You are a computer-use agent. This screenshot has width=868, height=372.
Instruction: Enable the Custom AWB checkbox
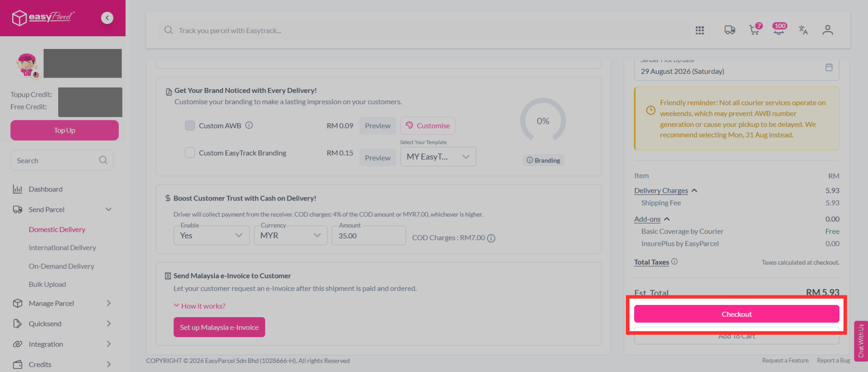190,126
